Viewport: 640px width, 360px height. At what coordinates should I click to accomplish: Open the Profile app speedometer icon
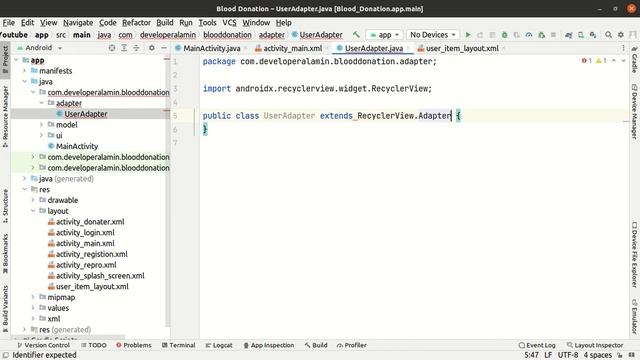pos(529,35)
